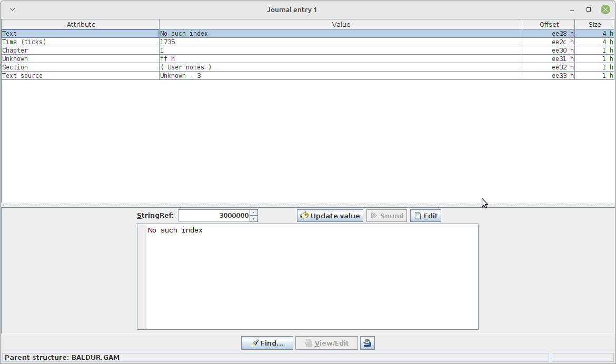The width and height of the screenshot is (616, 364).
Task: Click the Update value button
Action: pos(330,216)
